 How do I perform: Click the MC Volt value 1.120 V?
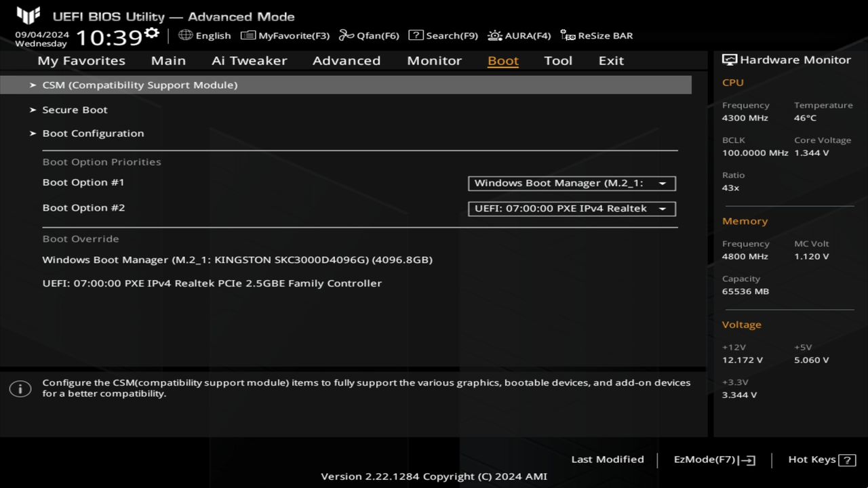click(x=812, y=257)
